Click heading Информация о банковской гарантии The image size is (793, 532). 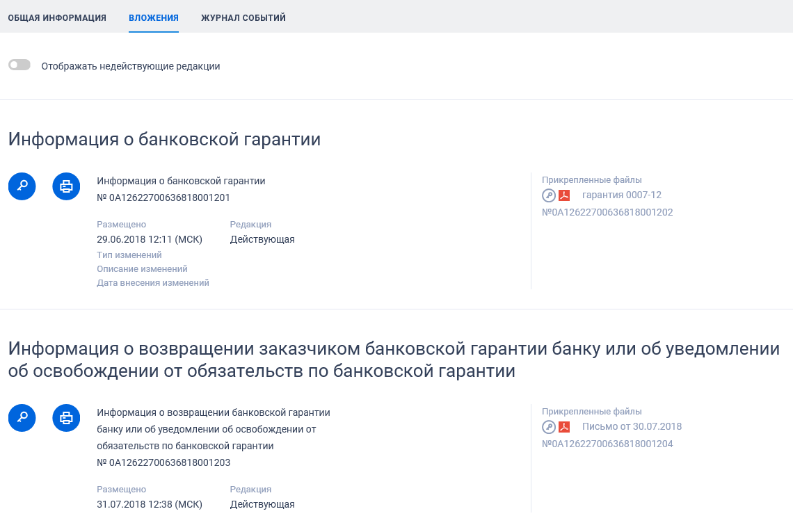point(164,139)
